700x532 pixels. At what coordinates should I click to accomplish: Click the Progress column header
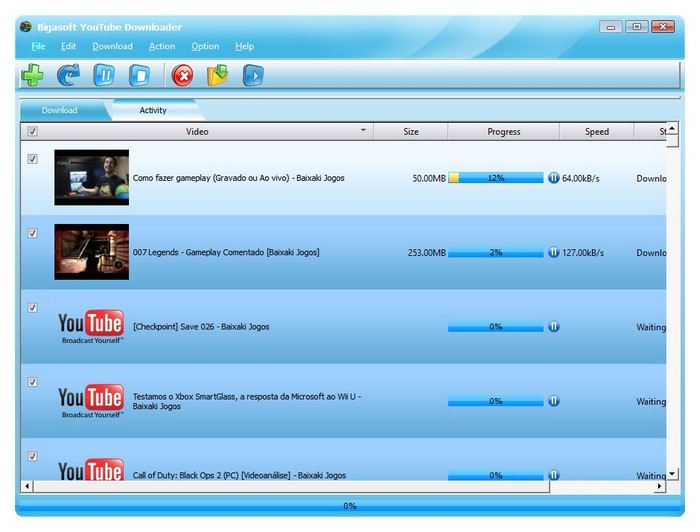pos(504,132)
